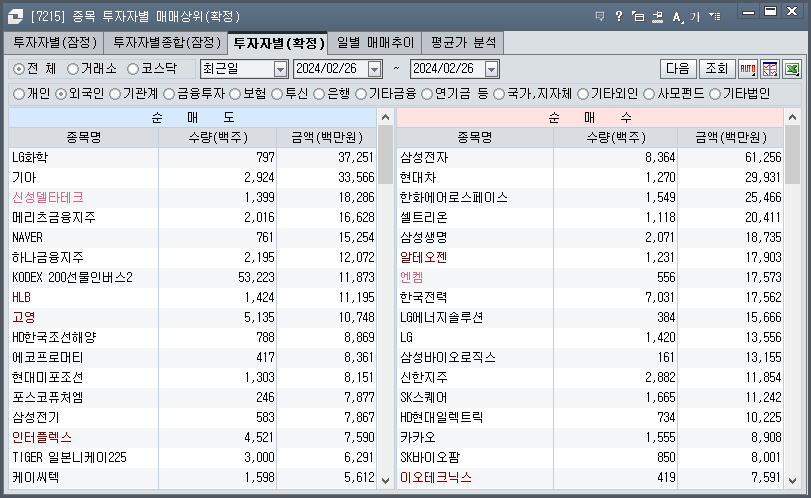The width and height of the screenshot is (811, 498).
Task: Switch to 평균가 분석 tab
Action: tap(463, 42)
